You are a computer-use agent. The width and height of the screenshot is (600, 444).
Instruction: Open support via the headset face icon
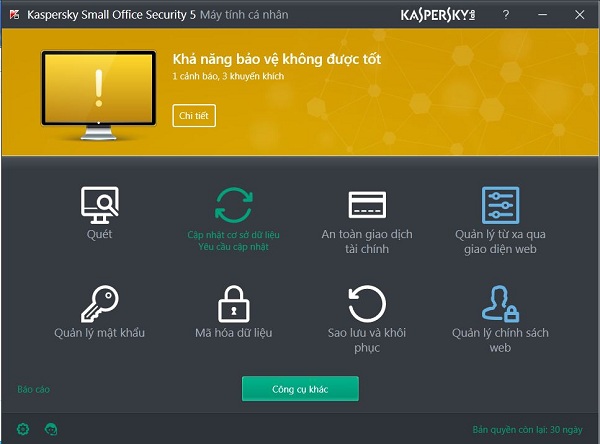point(51,429)
